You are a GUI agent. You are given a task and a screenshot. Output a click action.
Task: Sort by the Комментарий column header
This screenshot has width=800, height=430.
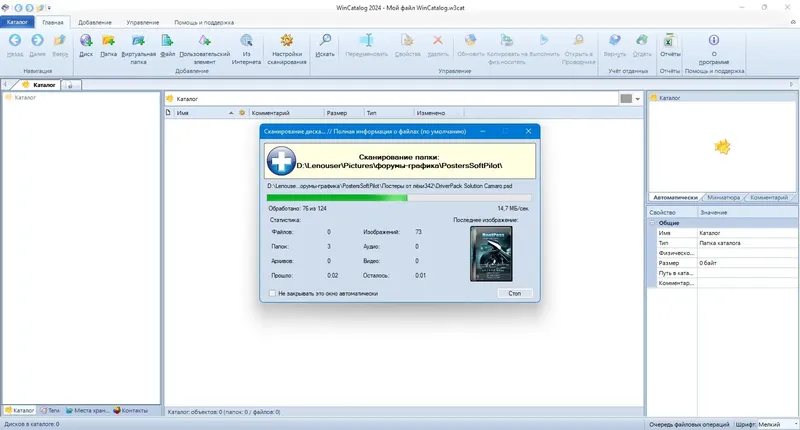[286, 113]
